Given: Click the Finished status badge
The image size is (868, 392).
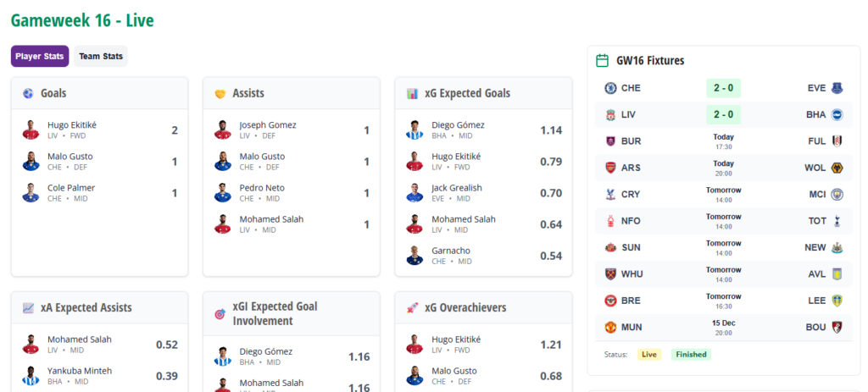Looking at the screenshot, I should click(691, 355).
